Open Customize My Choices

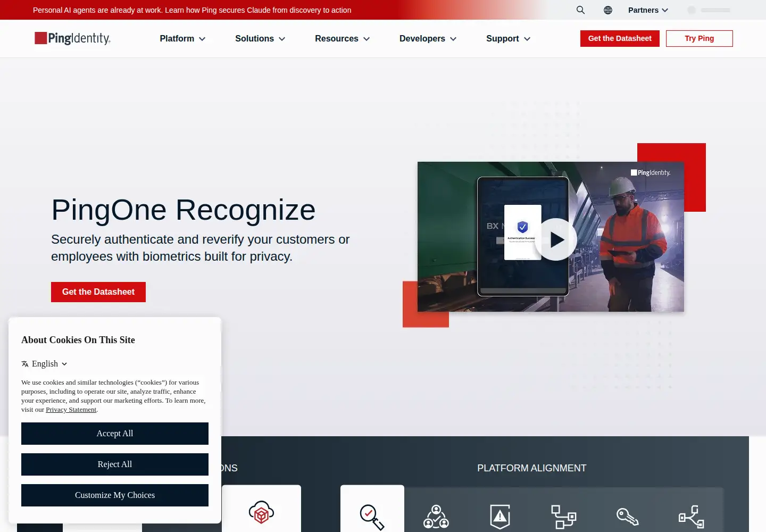click(115, 495)
